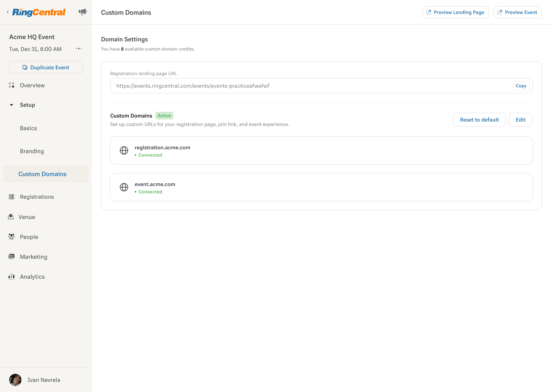Copy the registration landing page URL
This screenshot has height=392, width=551.
(521, 85)
